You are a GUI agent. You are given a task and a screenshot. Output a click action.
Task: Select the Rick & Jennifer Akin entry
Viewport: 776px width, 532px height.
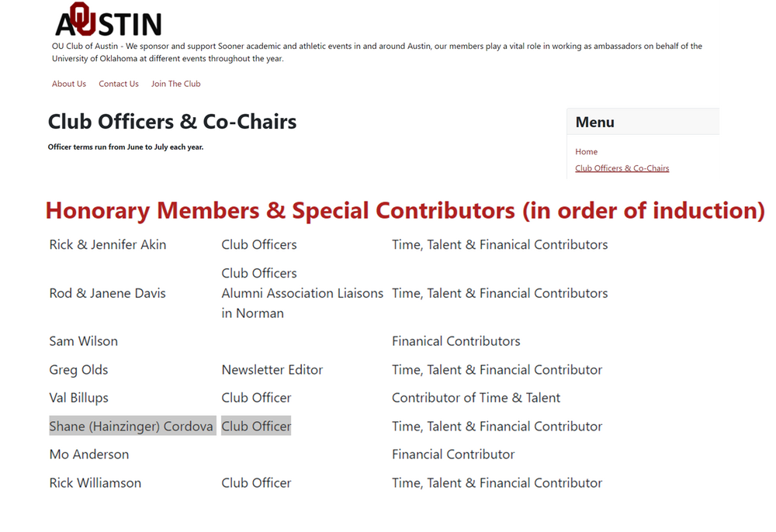[x=107, y=245]
